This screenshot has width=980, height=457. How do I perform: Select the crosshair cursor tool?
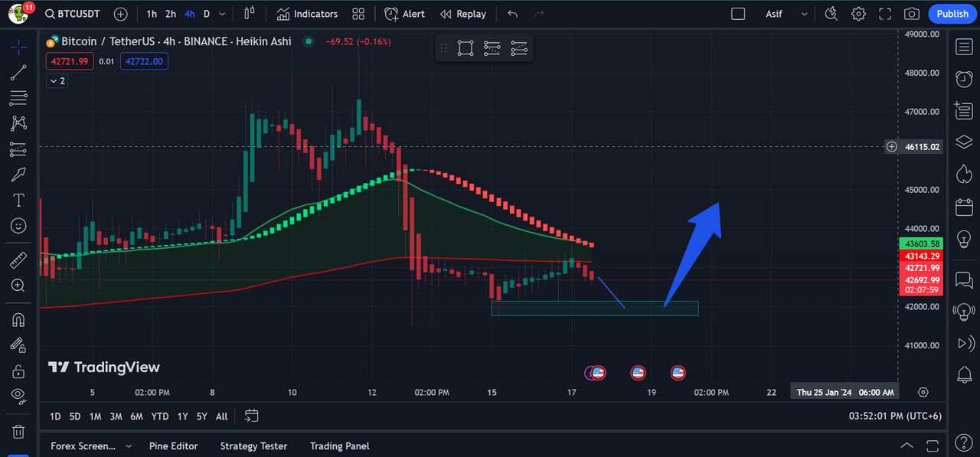pos(18,47)
